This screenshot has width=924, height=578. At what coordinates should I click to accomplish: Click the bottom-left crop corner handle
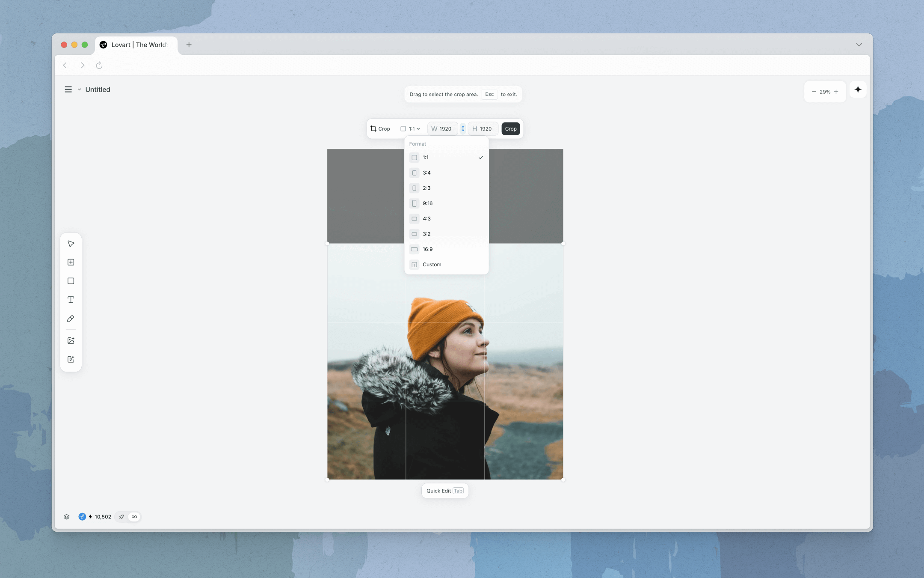click(327, 480)
